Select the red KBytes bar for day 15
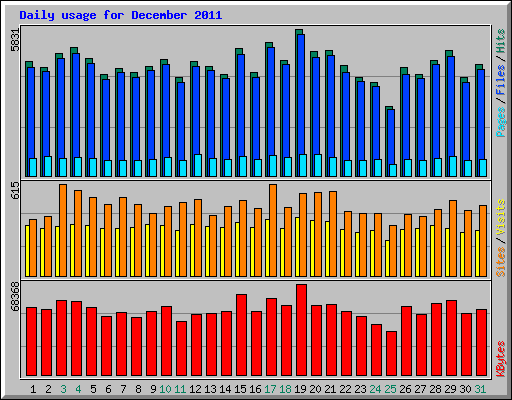Image resolution: width=512 pixels, height=400 pixels. point(241,335)
